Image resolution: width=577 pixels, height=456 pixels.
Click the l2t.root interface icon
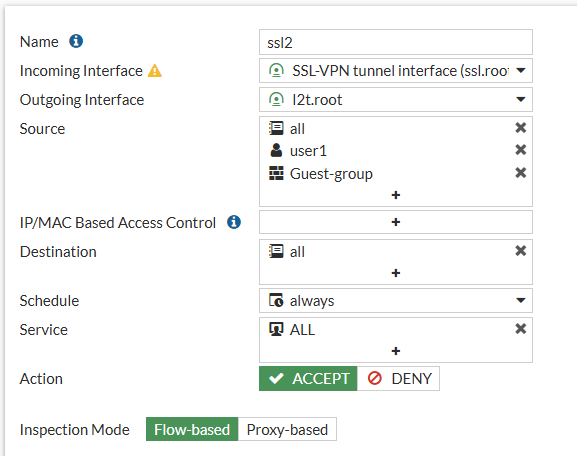[276, 99]
